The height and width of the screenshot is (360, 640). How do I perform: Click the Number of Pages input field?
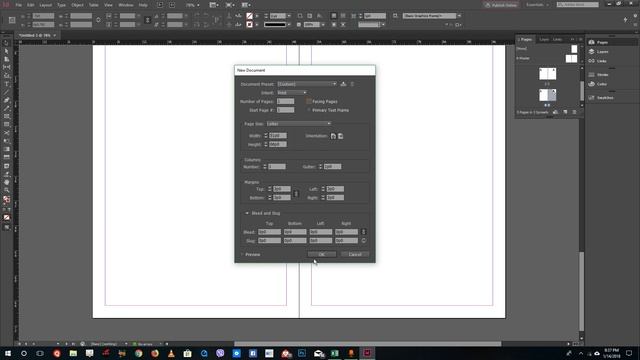click(x=285, y=101)
